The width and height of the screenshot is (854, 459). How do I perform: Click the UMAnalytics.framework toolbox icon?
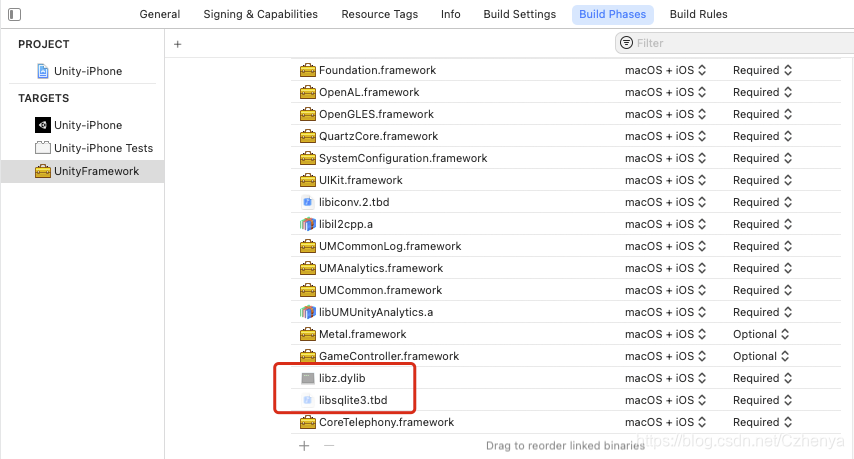[x=308, y=268]
